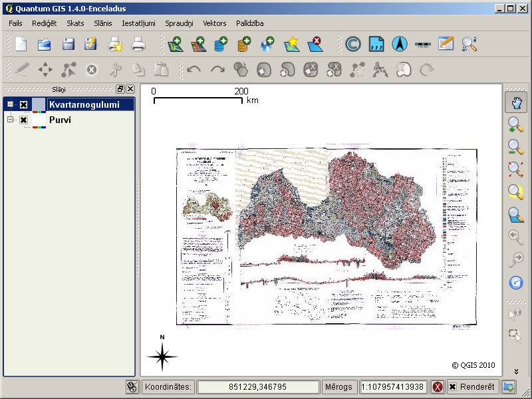Open the Iestatījumi menu

[138, 23]
